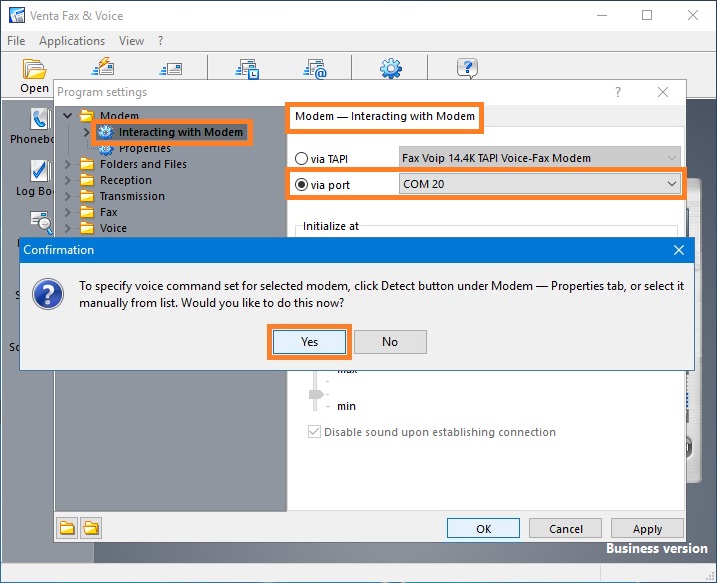Expand the Interacting with Modem node arrow
This screenshot has width=717, height=583.
click(x=86, y=132)
